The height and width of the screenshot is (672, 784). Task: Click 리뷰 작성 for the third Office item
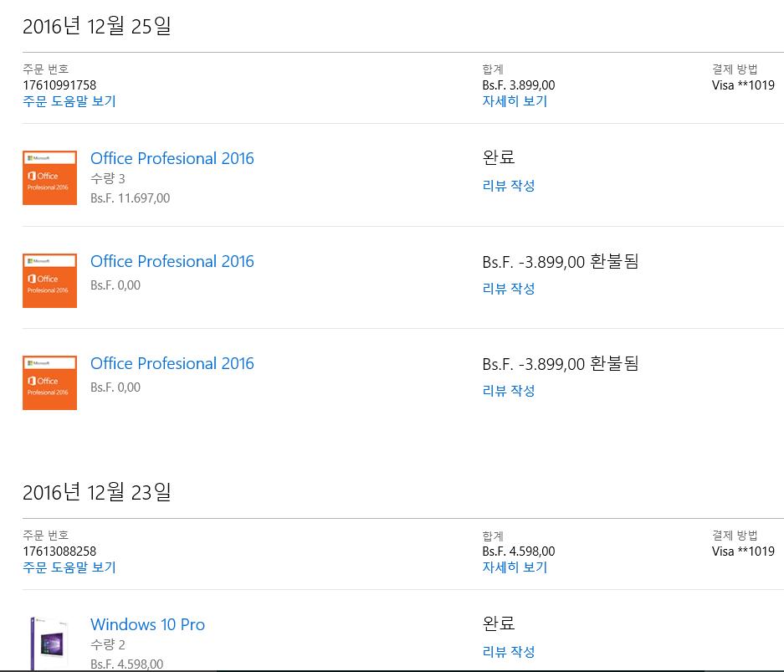click(509, 391)
